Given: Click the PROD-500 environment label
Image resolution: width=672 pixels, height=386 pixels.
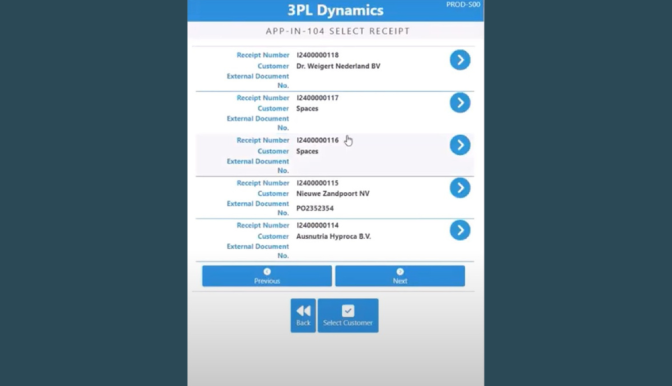Looking at the screenshot, I should [x=463, y=4].
